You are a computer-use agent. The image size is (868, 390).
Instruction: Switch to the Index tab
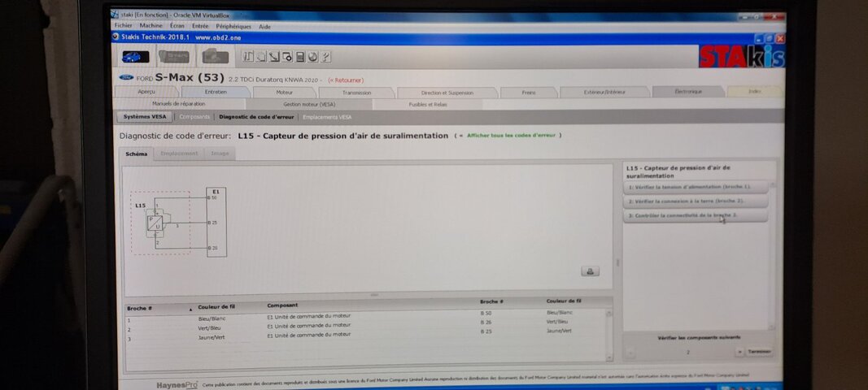(x=754, y=92)
